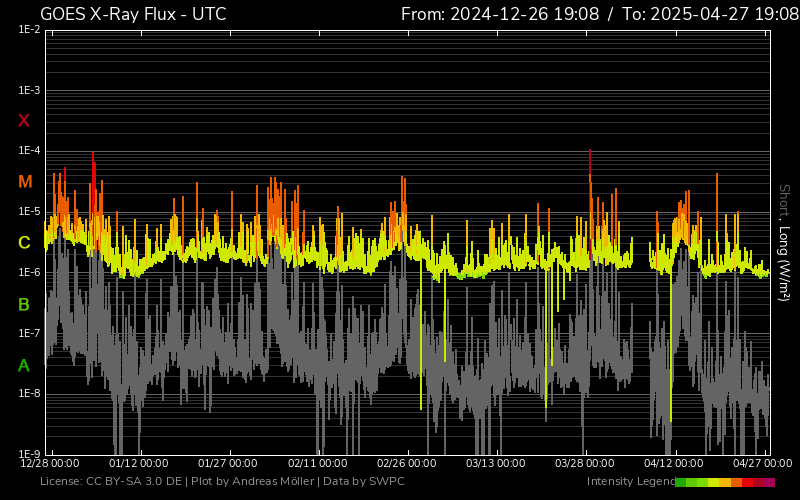This screenshot has height=500, width=800.
Task: Click the red X flare class label
Action: click(x=24, y=121)
